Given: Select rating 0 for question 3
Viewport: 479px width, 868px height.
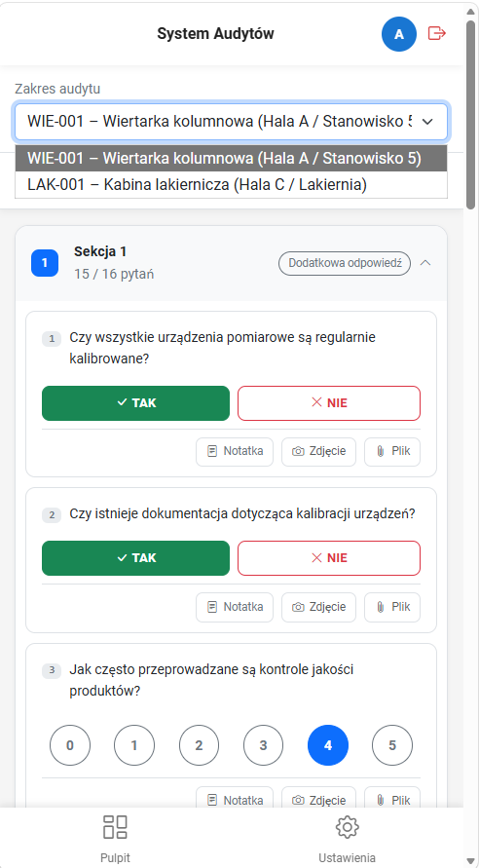Looking at the screenshot, I should 70,745.
